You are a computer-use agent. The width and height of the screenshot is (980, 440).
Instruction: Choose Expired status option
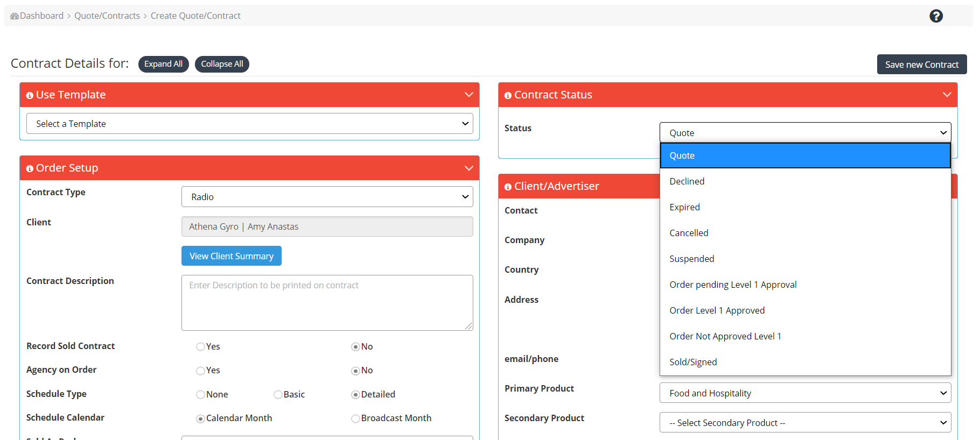(x=805, y=207)
